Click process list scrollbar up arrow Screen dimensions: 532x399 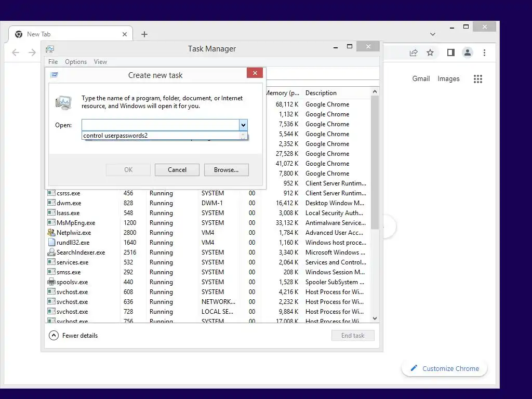pos(375,91)
